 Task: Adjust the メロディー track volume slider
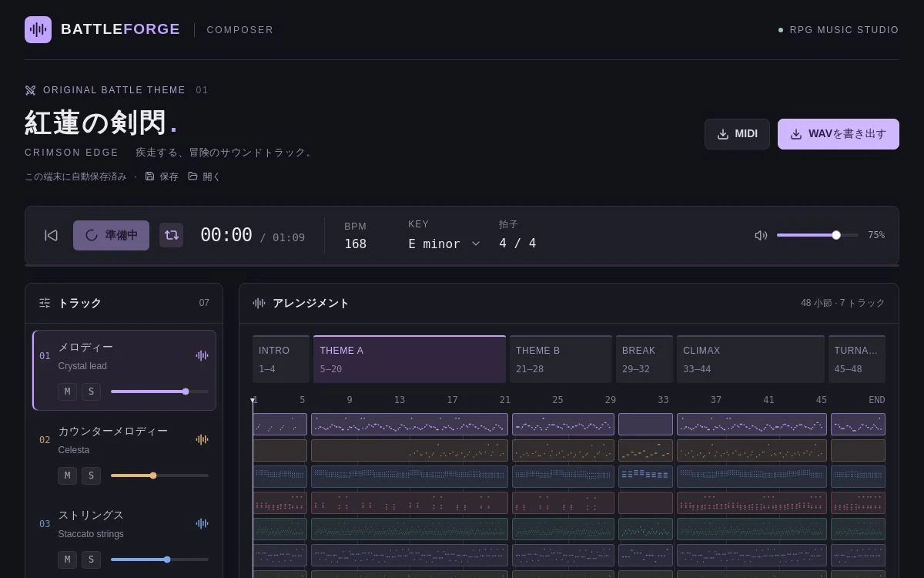[x=159, y=391]
